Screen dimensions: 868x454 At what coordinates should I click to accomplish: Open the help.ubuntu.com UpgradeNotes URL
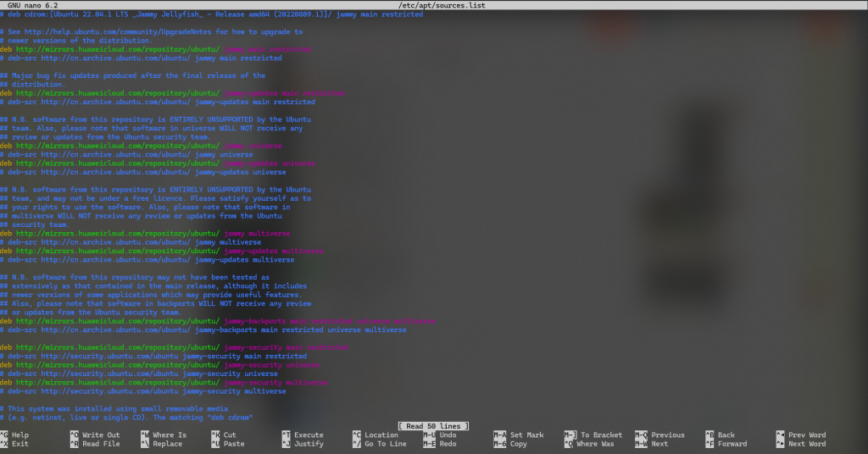[118, 32]
